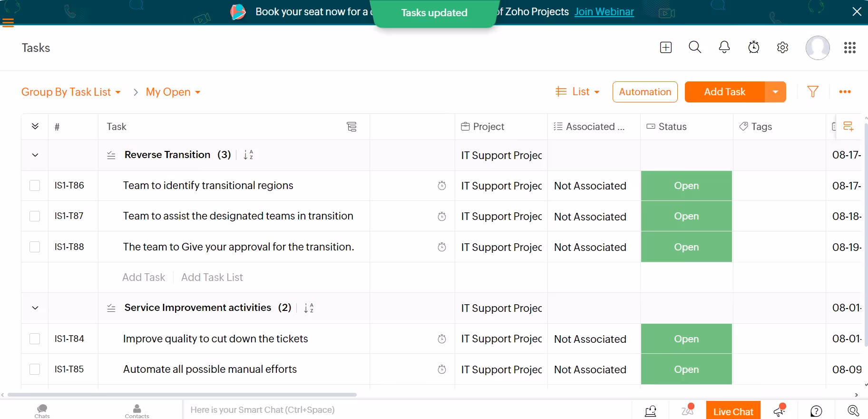Image resolution: width=868 pixels, height=419 pixels.
Task: Select checkbox for task IS1-T88
Action: coord(35,247)
